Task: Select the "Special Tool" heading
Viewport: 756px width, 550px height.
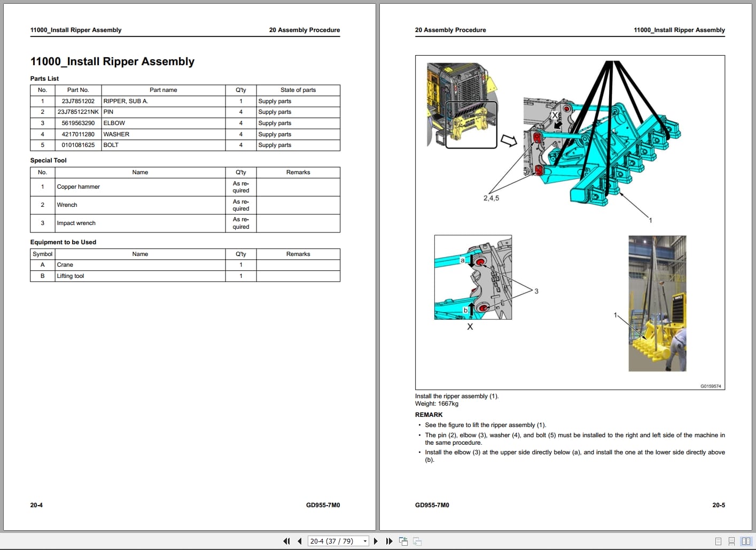Action: tap(48, 160)
